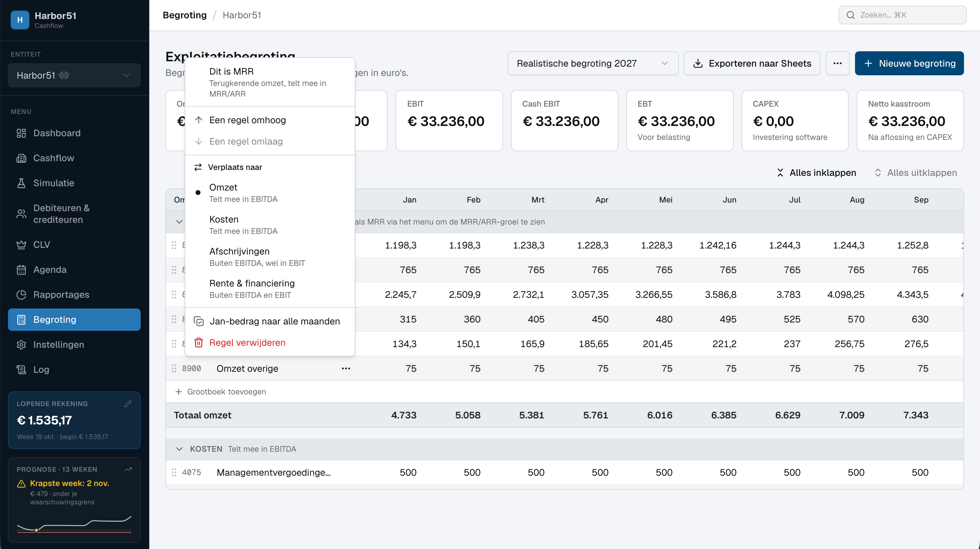Viewport: 980px width, 549px height.
Task: Click Exporteren naar Sheets button
Action: coord(752,63)
